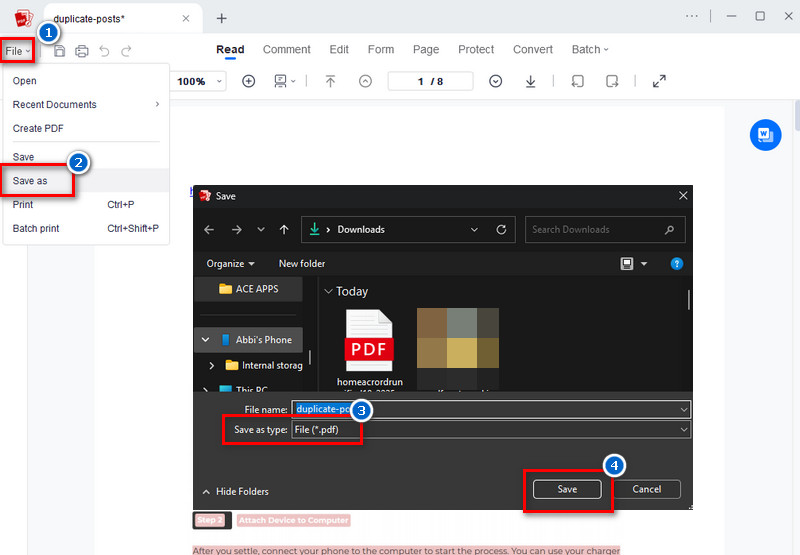Click the Save button in dialog
This screenshot has width=800, height=555.
click(567, 489)
